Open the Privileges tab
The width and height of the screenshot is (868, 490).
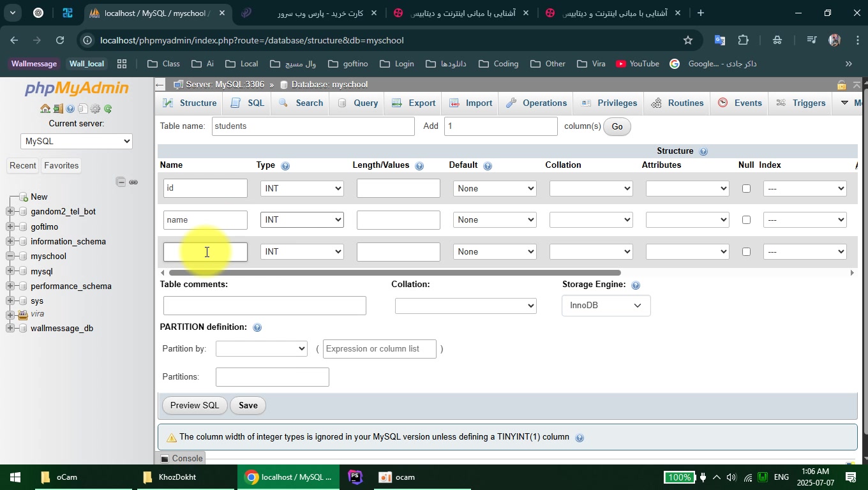[610, 103]
